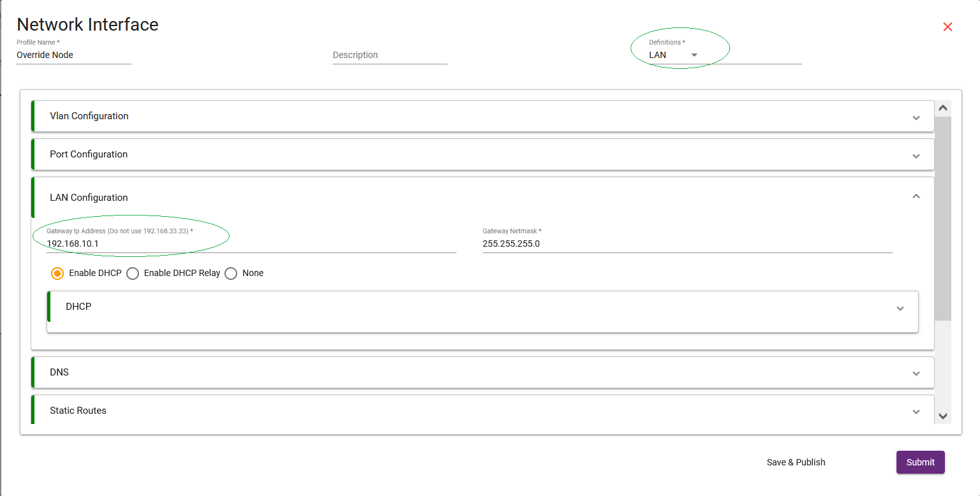Image resolution: width=980 pixels, height=496 pixels.
Task: Click the Description input field
Action: (390, 55)
